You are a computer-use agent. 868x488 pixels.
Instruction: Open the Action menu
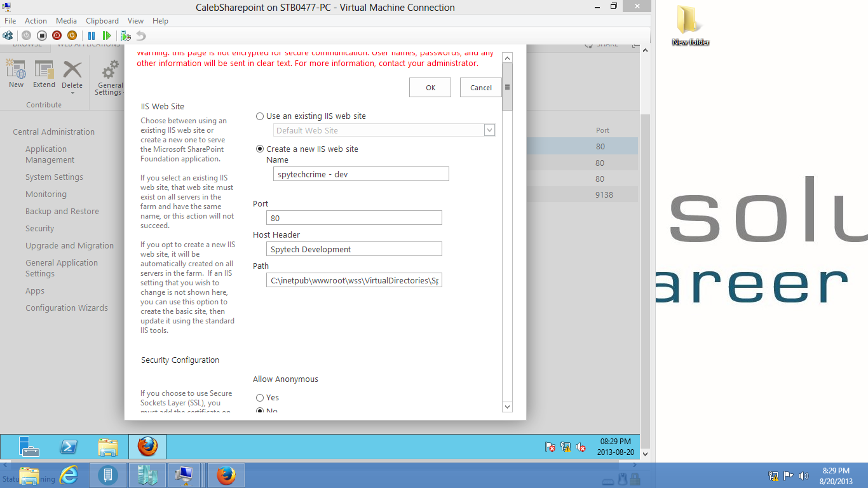(36, 21)
